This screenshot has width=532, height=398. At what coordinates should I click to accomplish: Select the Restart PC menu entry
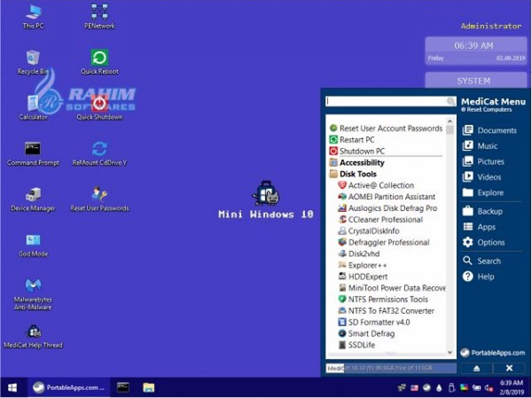click(x=357, y=140)
